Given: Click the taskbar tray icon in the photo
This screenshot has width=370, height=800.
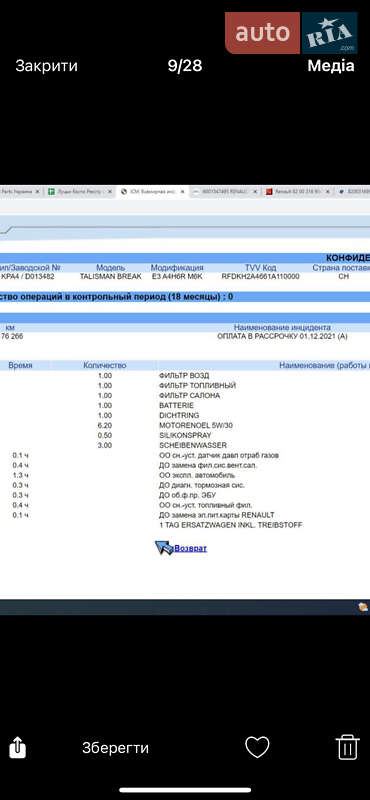Looking at the screenshot, I should pos(363,606).
